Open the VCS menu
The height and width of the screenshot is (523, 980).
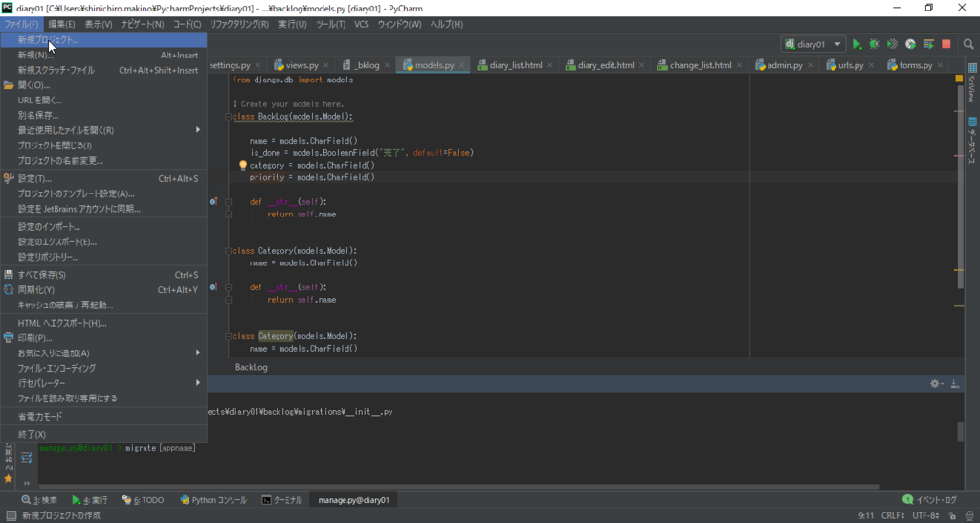click(x=361, y=24)
